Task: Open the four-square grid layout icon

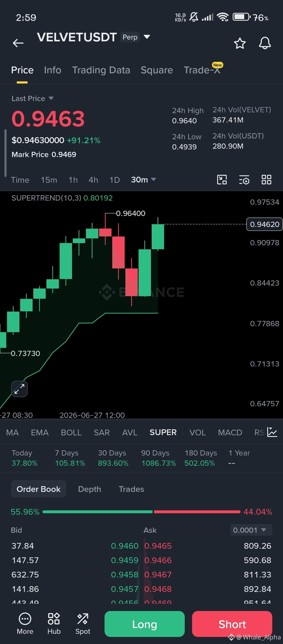Action: point(266,180)
